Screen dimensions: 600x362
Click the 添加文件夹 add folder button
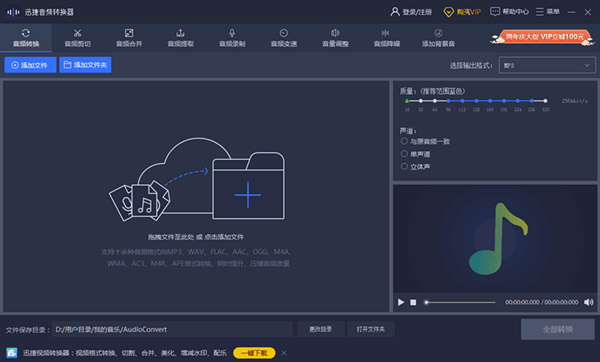click(x=85, y=65)
